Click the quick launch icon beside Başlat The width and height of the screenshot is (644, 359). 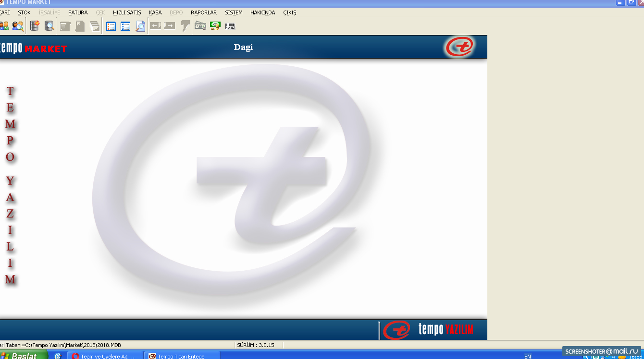pyautogui.click(x=58, y=356)
